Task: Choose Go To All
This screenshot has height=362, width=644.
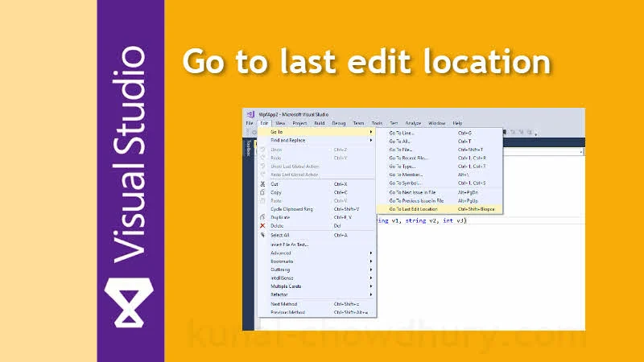Action: [439, 142]
